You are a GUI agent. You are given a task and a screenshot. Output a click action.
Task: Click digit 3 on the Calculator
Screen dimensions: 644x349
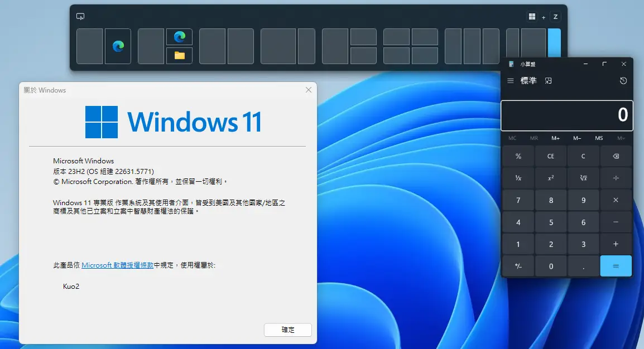[583, 244]
